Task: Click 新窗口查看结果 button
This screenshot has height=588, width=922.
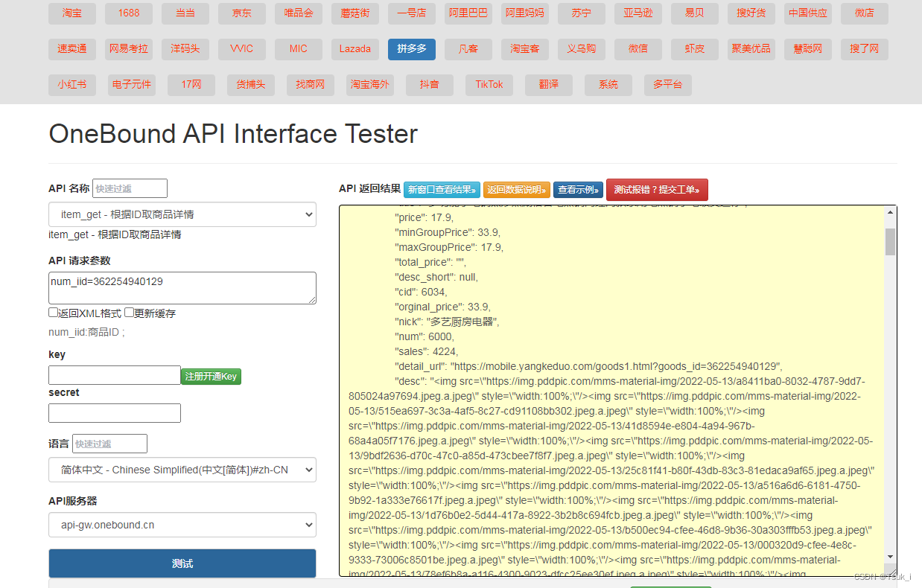Action: click(x=442, y=190)
